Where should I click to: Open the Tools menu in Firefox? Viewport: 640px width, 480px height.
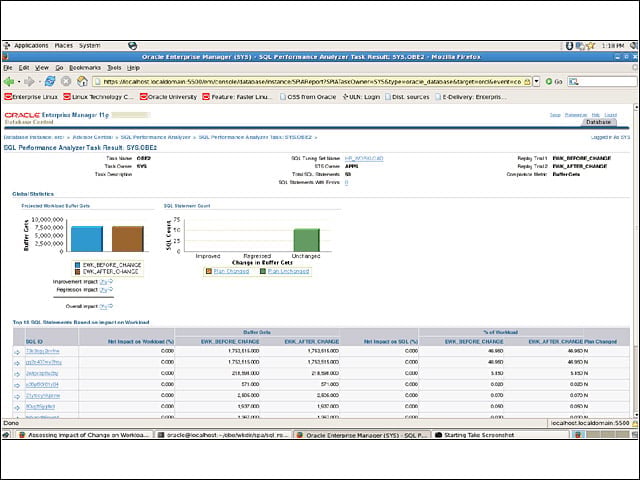114,68
